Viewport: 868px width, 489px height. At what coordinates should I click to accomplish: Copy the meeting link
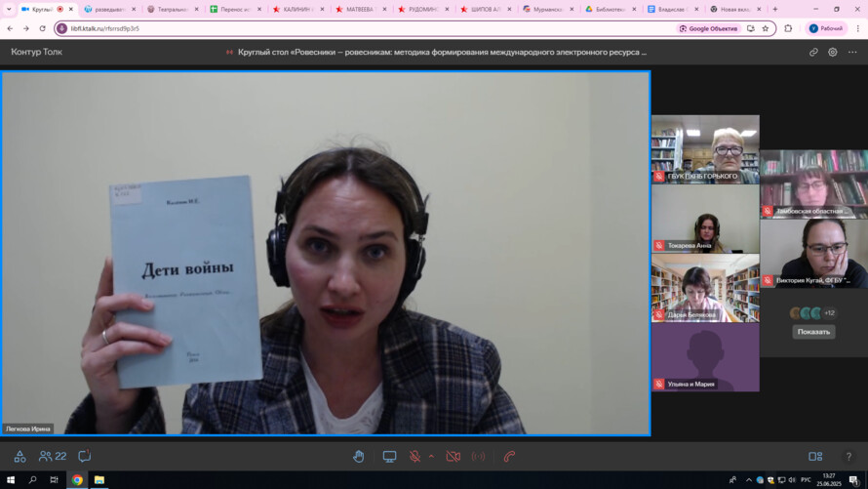(813, 52)
